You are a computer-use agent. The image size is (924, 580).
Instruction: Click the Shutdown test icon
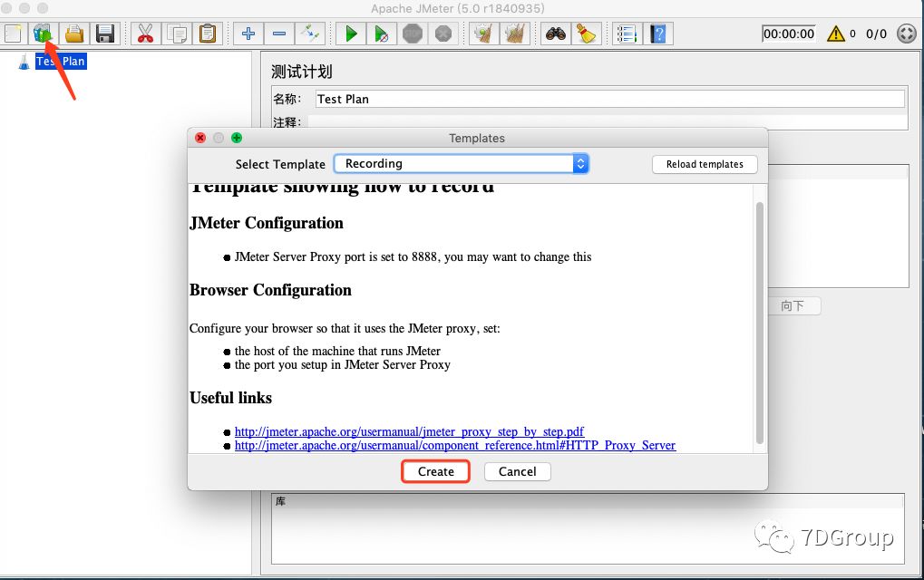[443, 34]
